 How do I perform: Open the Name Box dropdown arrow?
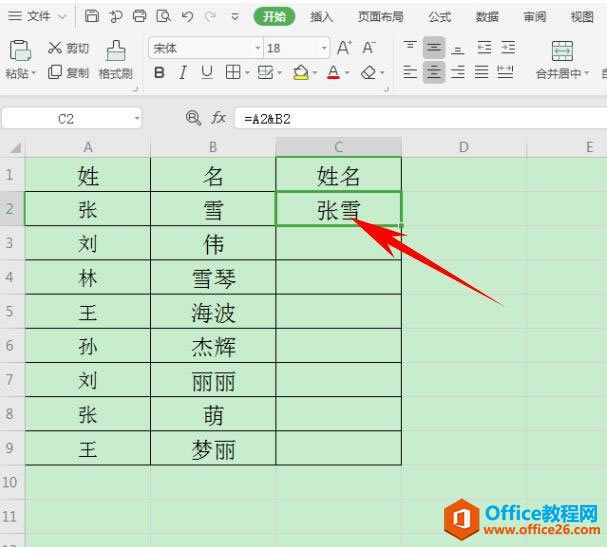(137, 118)
